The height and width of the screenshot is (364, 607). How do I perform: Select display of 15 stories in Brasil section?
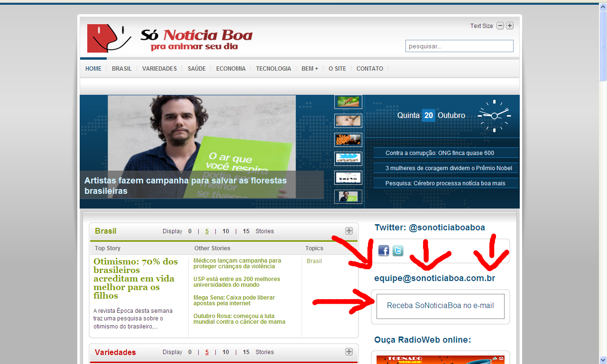(246, 231)
